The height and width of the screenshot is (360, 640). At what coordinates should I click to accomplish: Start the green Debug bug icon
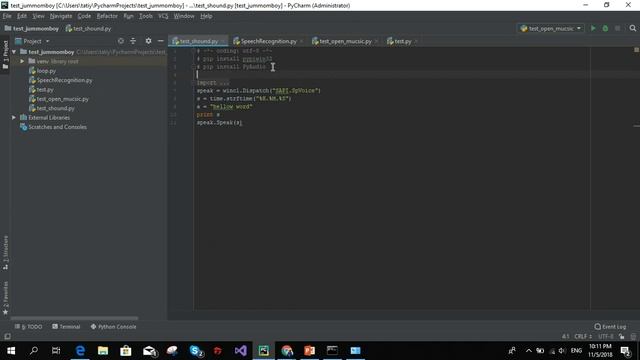pos(605,28)
